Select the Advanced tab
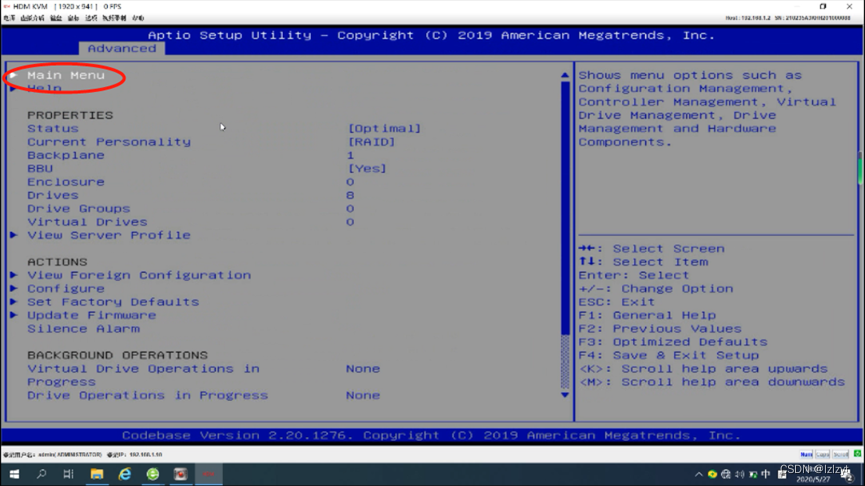The height and width of the screenshot is (486, 865). (x=122, y=49)
